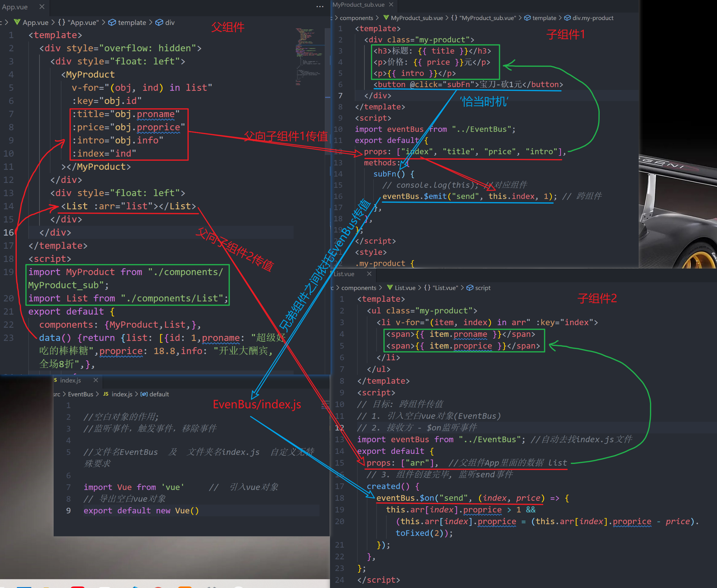717x588 pixels.
Task: Click 'toFixed(2));' line in List.vue
Action: [x=424, y=533]
